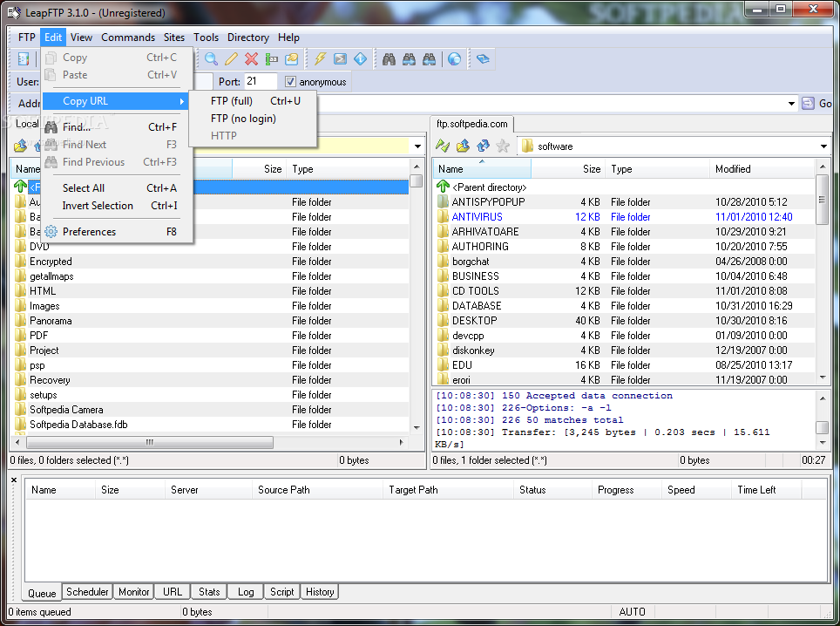The image size is (840, 626).
Task: Open the remote software path dropdown arrow
Action: (823, 146)
